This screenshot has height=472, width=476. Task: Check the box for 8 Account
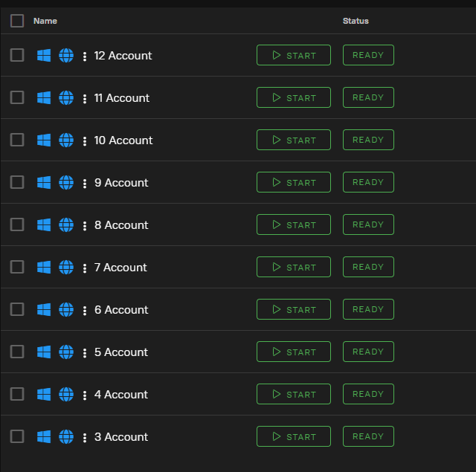tap(17, 224)
